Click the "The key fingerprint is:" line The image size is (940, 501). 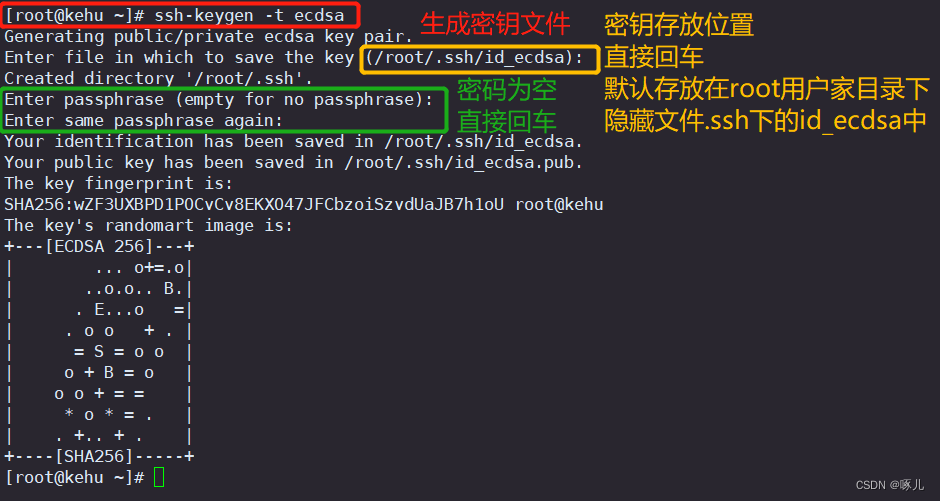[x=119, y=183]
